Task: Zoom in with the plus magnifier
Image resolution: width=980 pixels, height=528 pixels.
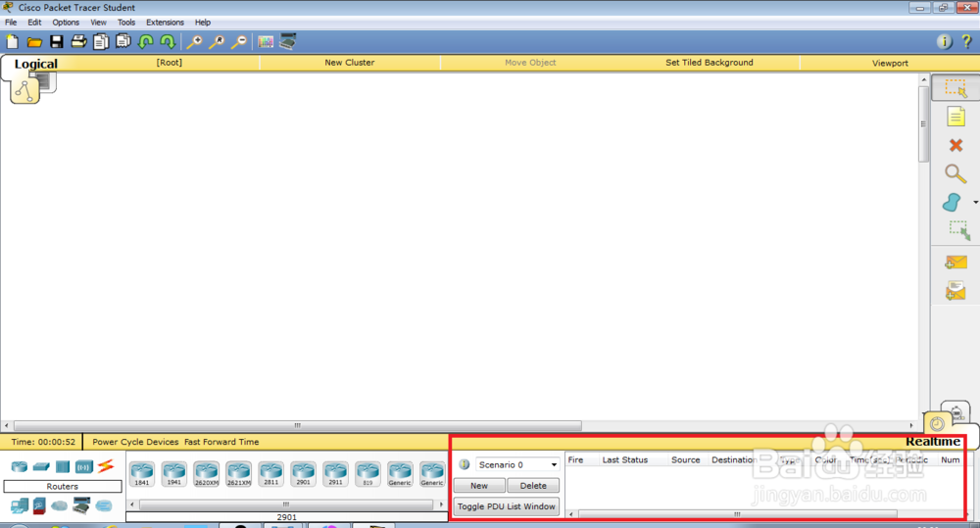Action: 194,42
